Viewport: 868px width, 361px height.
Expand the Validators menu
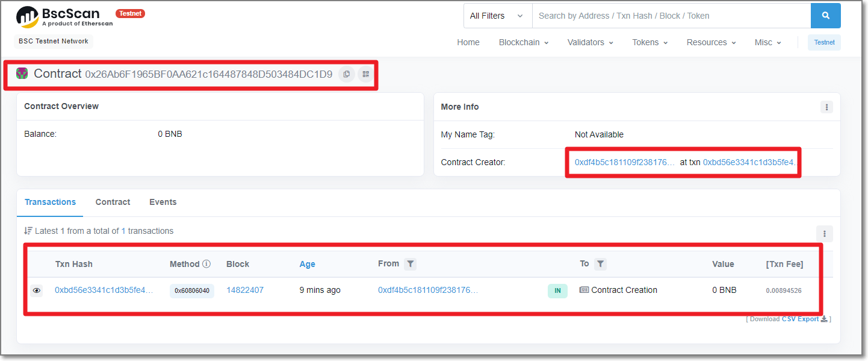(591, 42)
